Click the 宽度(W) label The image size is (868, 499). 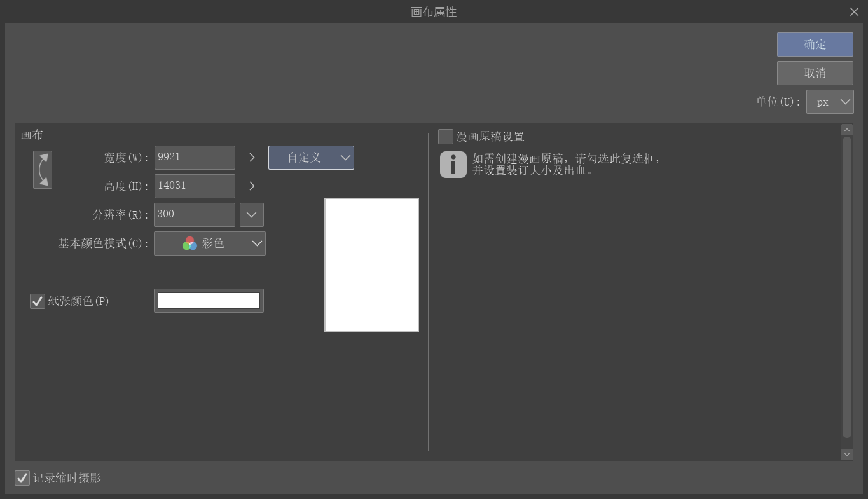127,158
